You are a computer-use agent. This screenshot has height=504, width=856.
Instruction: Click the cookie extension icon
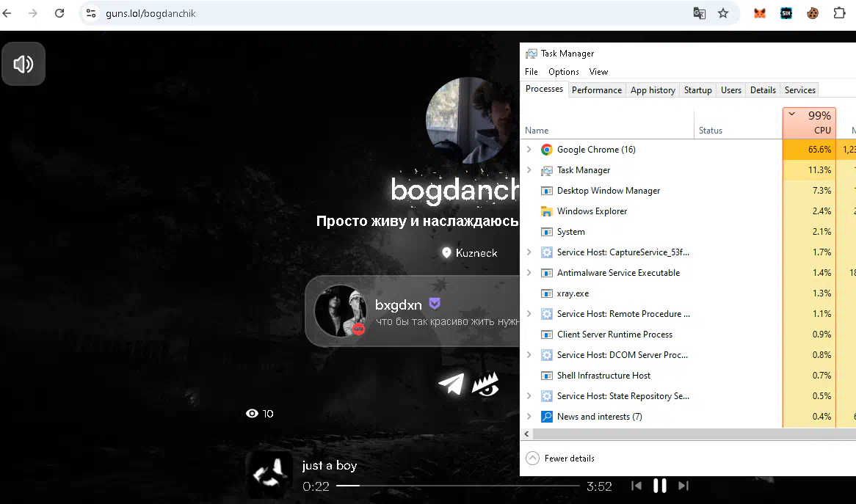[x=813, y=13]
